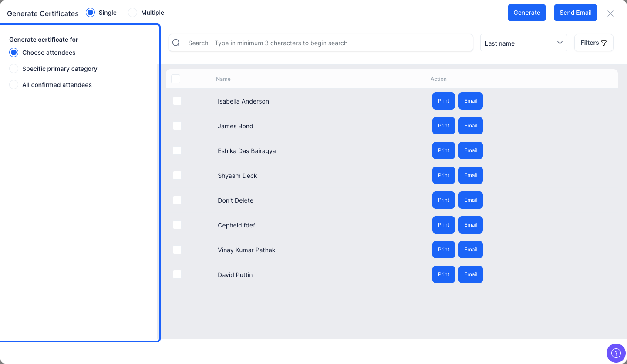Print certificate for Vinay Kumar Pathak
The width and height of the screenshot is (627, 364).
click(444, 250)
